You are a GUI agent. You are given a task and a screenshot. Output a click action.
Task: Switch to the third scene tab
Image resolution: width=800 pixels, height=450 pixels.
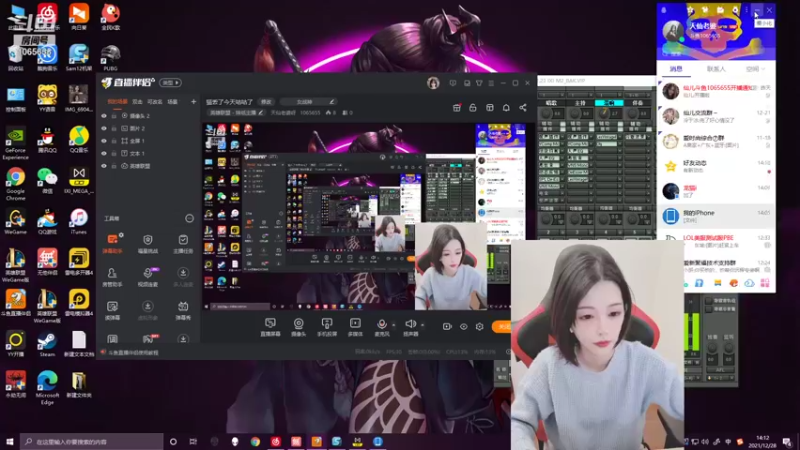[155, 102]
